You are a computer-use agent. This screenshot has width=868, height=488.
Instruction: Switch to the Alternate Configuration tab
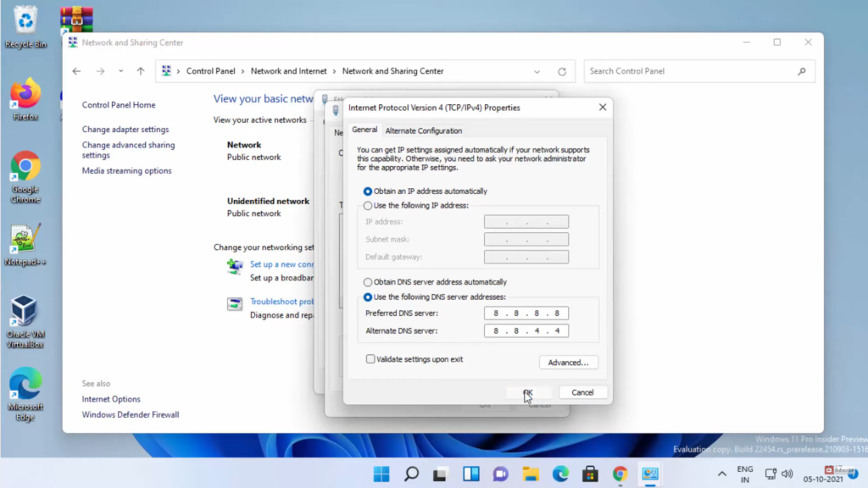pyautogui.click(x=423, y=130)
